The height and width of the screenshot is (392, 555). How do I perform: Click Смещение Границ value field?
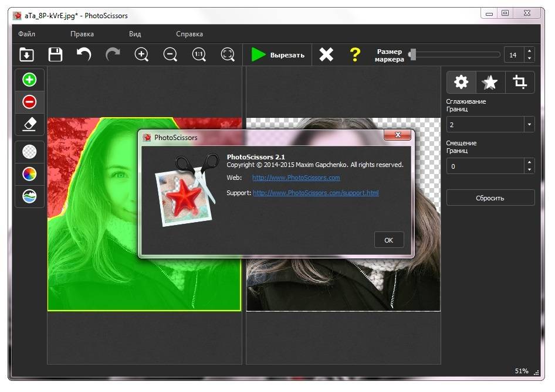[486, 166]
